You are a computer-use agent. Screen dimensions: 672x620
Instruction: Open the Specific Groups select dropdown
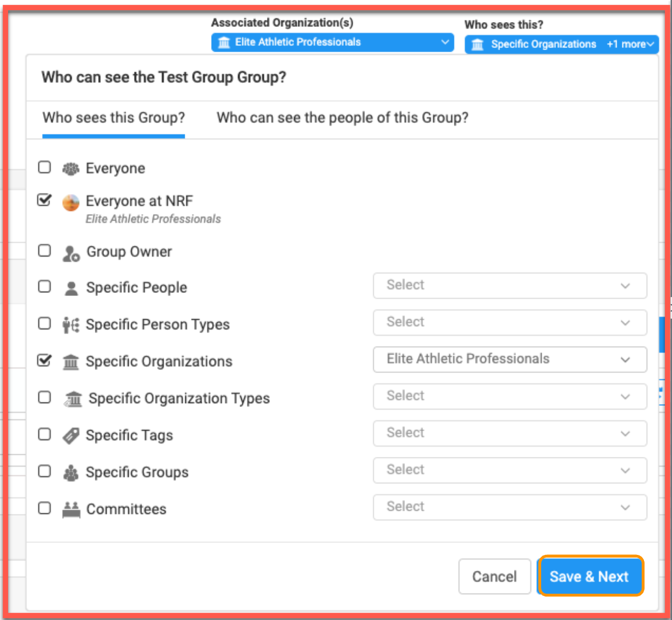click(510, 470)
